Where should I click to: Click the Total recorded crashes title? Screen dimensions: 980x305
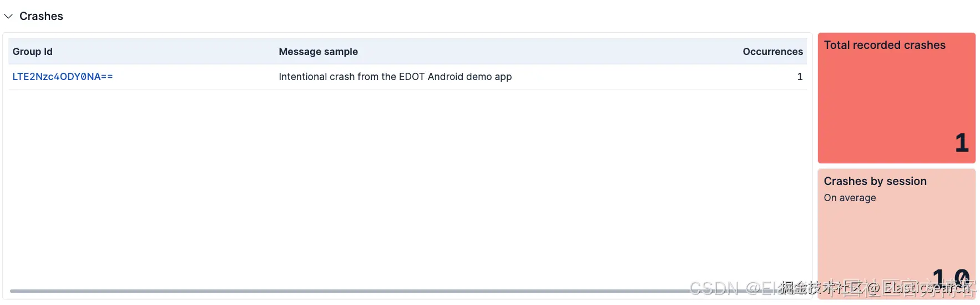885,45
